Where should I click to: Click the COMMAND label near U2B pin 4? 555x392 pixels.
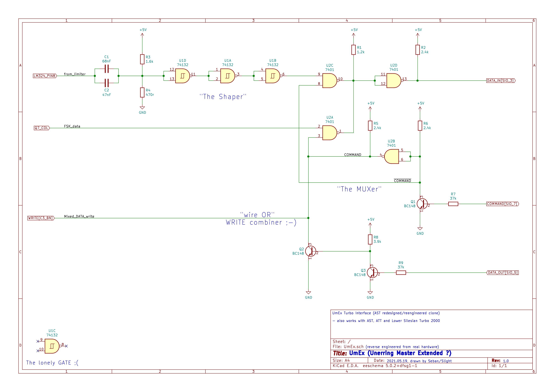click(x=353, y=155)
